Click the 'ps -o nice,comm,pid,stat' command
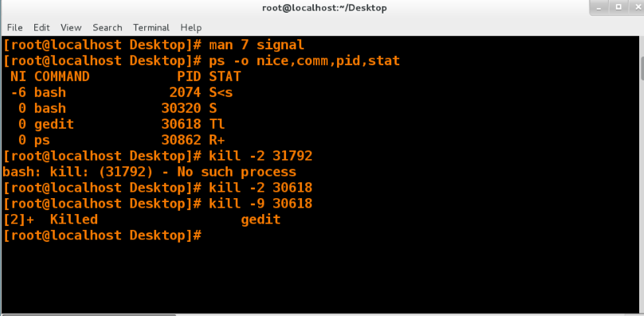This screenshot has width=644, height=316. point(304,60)
